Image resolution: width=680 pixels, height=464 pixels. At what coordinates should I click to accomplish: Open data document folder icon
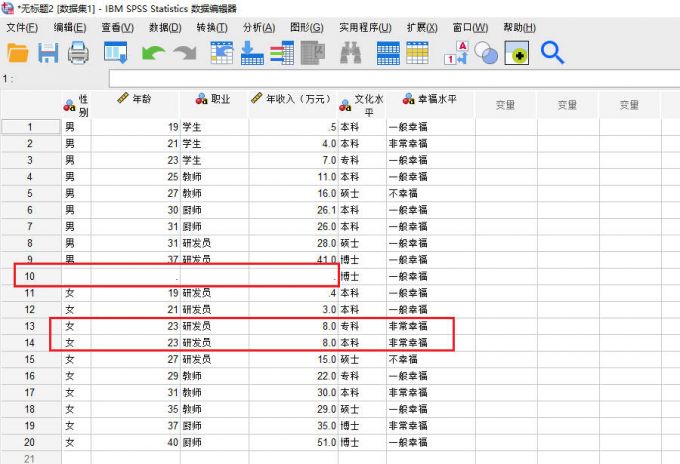pyautogui.click(x=18, y=53)
